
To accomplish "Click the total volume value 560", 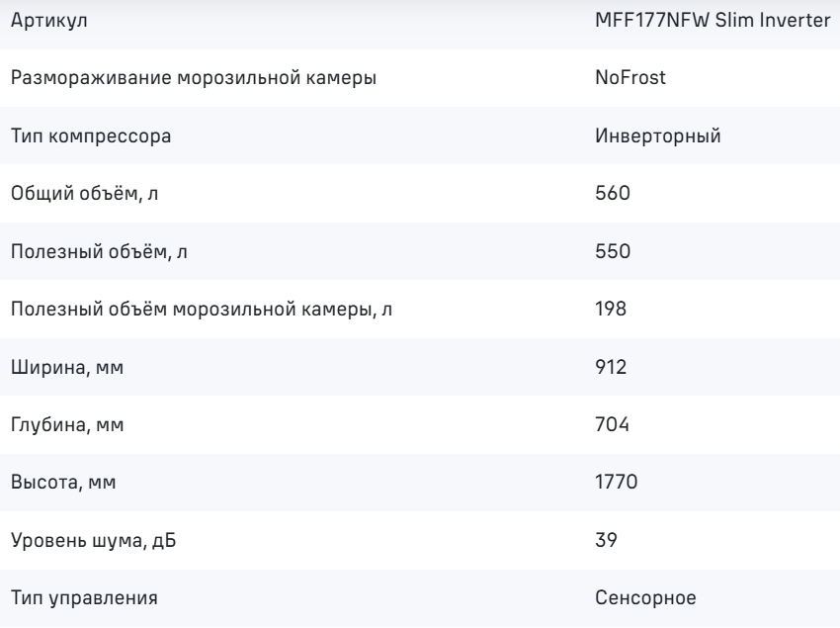I will (x=613, y=193).
